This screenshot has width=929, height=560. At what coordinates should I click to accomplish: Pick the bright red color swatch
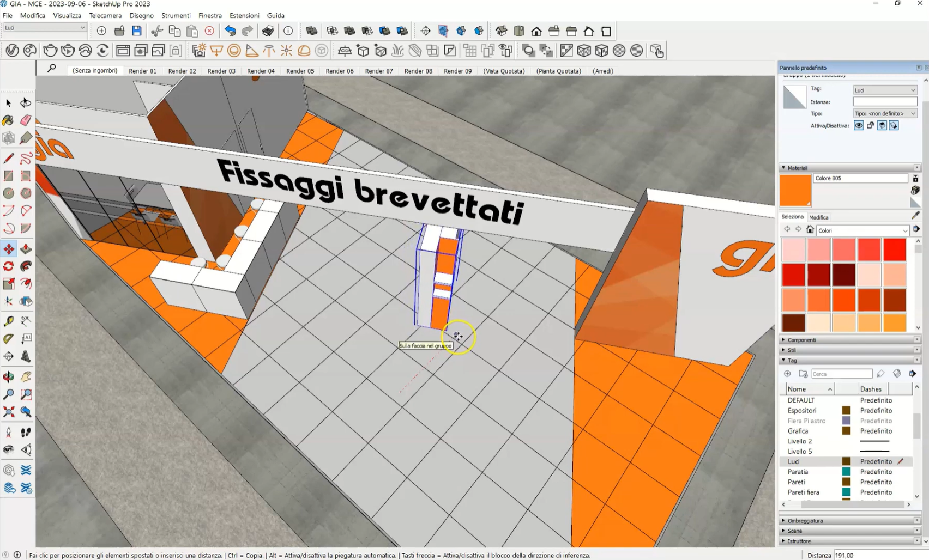pyautogui.click(x=895, y=250)
